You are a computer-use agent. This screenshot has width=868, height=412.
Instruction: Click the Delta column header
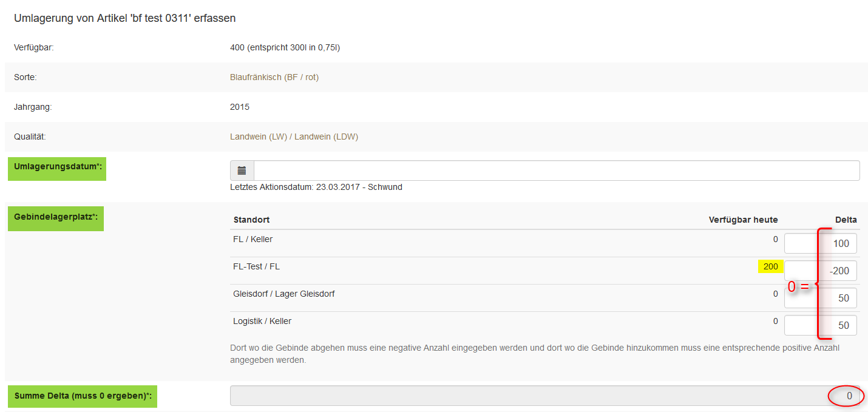(x=846, y=220)
